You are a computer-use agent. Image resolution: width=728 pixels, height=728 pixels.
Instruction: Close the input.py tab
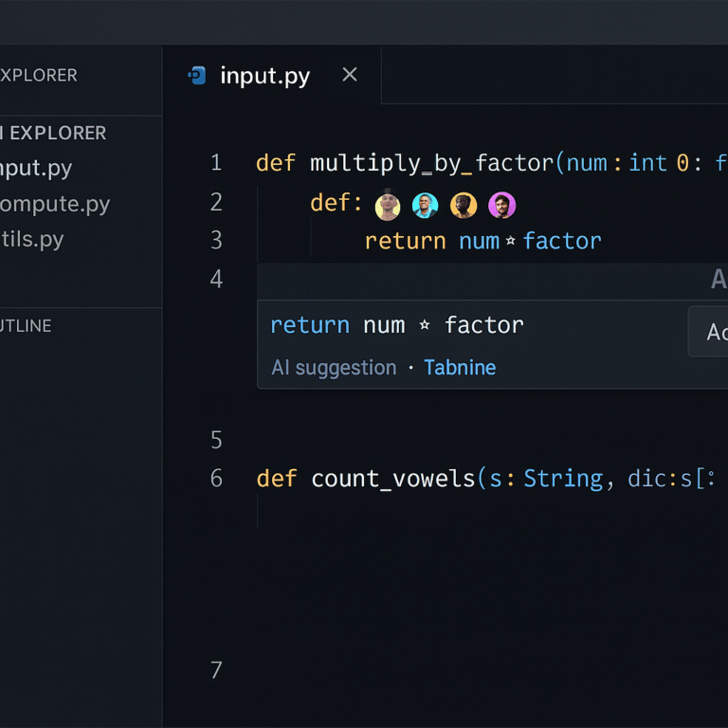(350, 74)
